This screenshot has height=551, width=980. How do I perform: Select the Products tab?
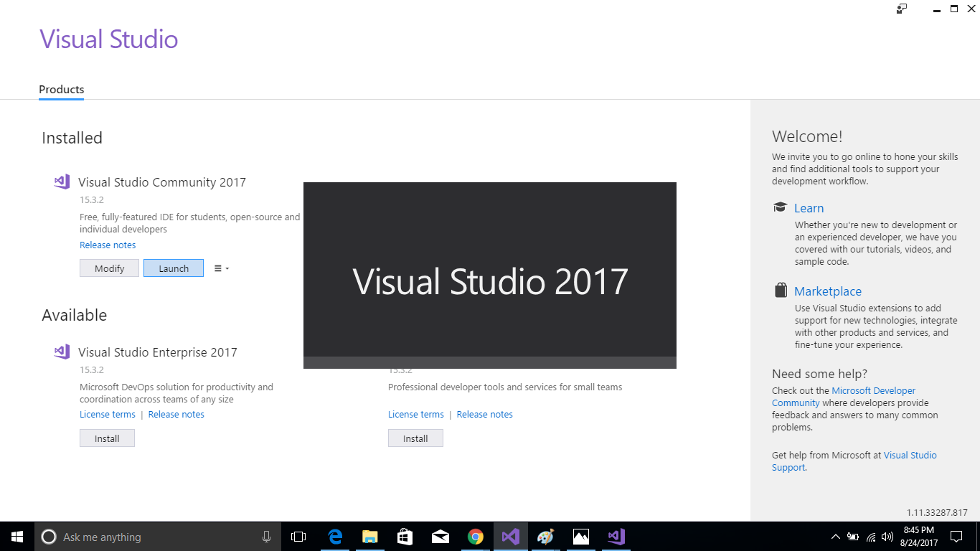(x=61, y=89)
